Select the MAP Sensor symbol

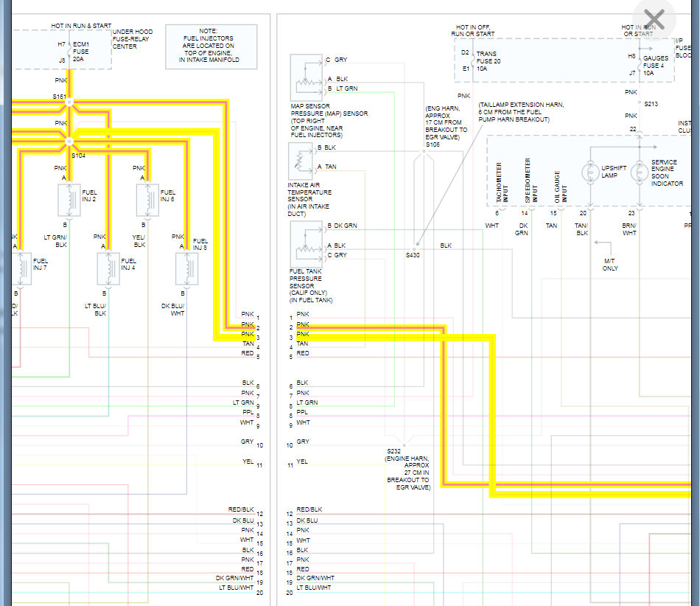coord(307,70)
